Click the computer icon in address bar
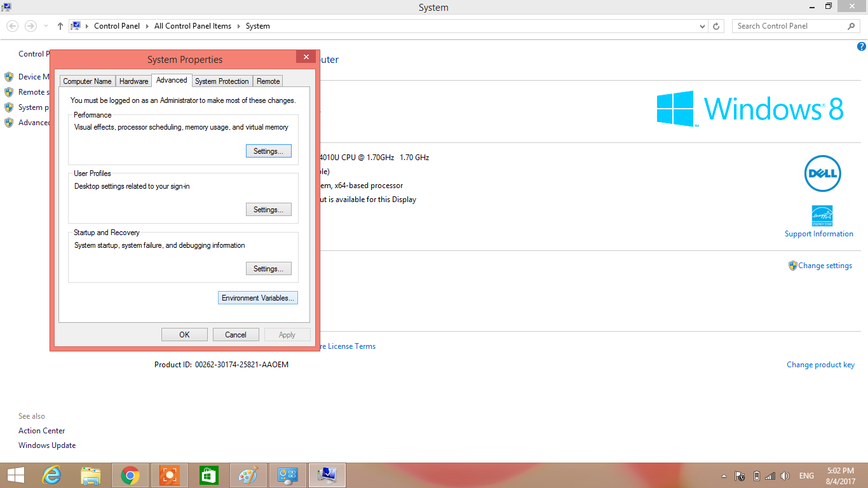The image size is (868, 488). click(x=76, y=26)
